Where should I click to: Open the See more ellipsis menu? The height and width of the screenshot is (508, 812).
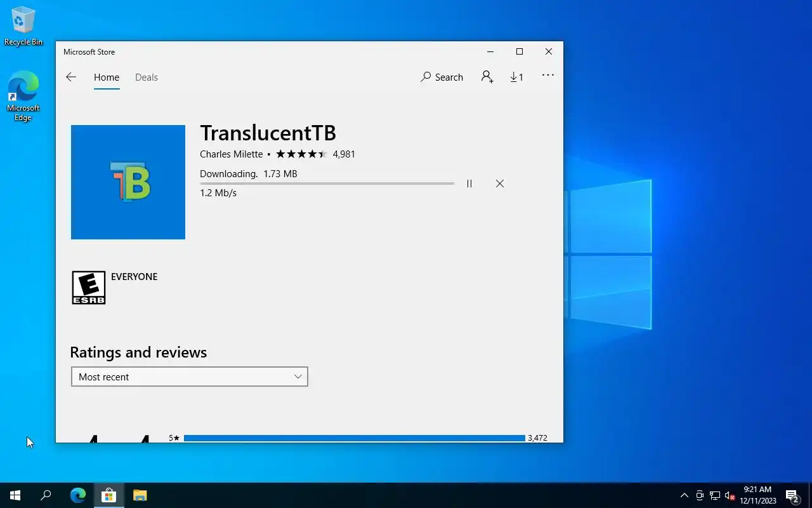(548, 76)
